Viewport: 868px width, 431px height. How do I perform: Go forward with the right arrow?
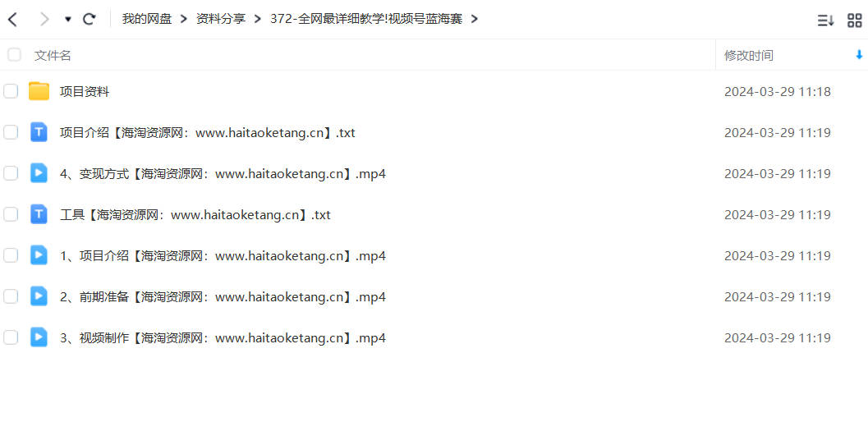point(44,20)
